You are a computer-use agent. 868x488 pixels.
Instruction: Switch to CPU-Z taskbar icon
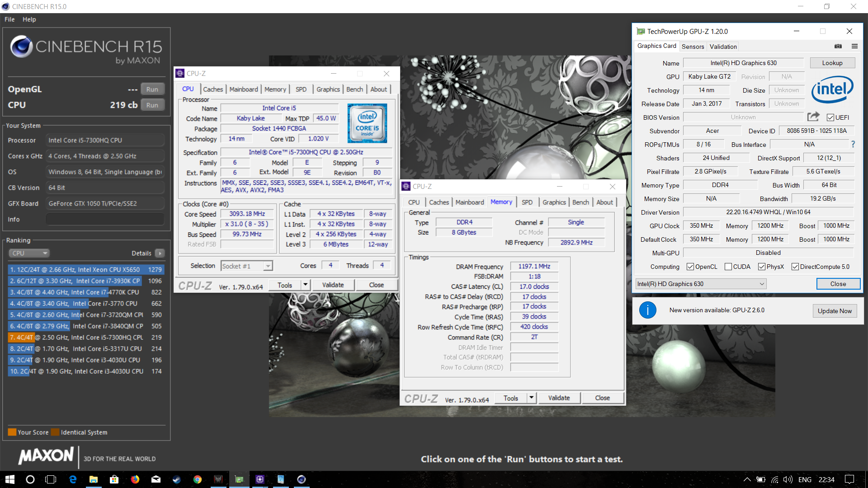(260, 479)
